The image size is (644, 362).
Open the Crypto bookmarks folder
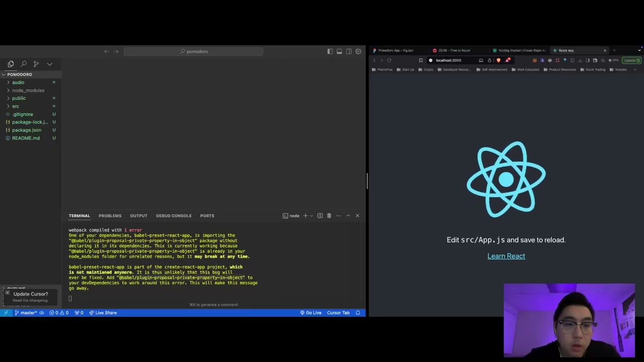pos(426,70)
